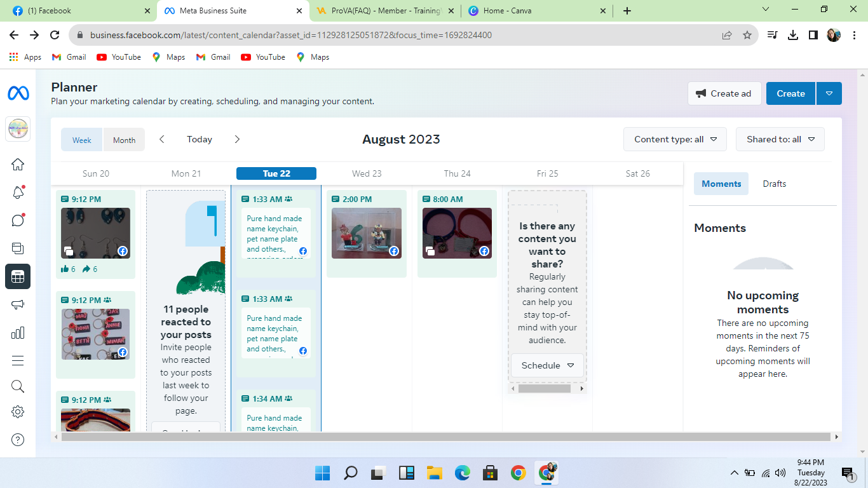Image resolution: width=868 pixels, height=488 pixels.
Task: Select the Tue 22 day header
Action: pyautogui.click(x=276, y=173)
